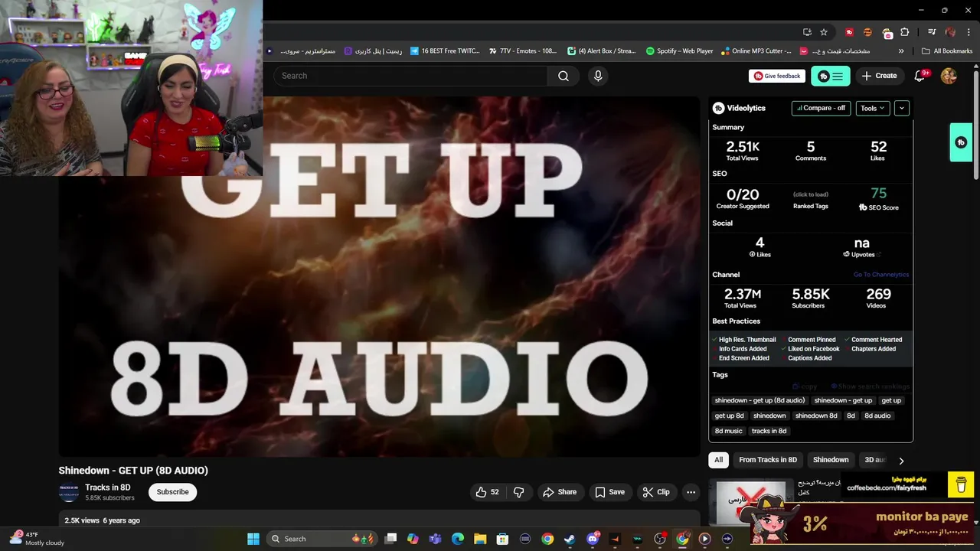
Task: Start voice search with microphone icon
Action: (x=598, y=76)
